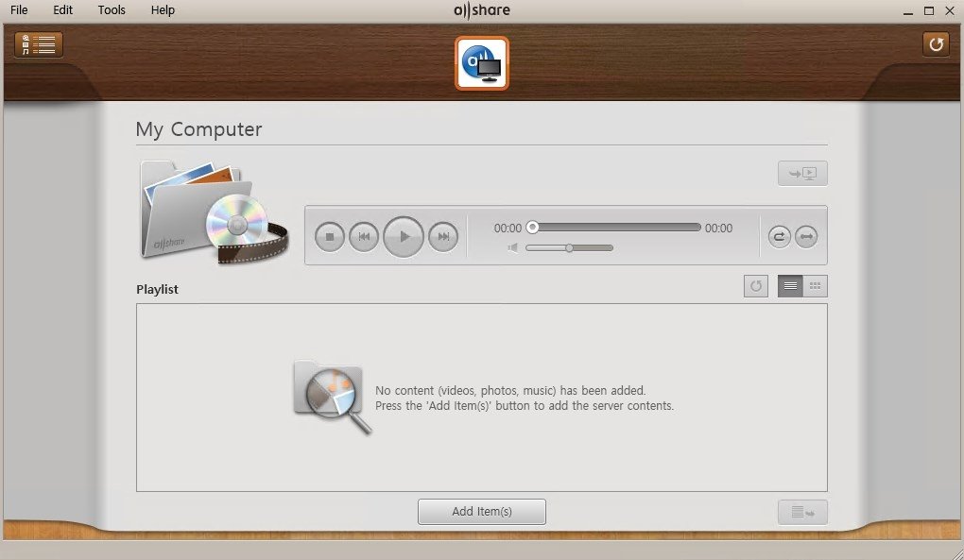This screenshot has height=560, width=964.
Task: Mute audio with the speaker icon
Action: [x=513, y=247]
